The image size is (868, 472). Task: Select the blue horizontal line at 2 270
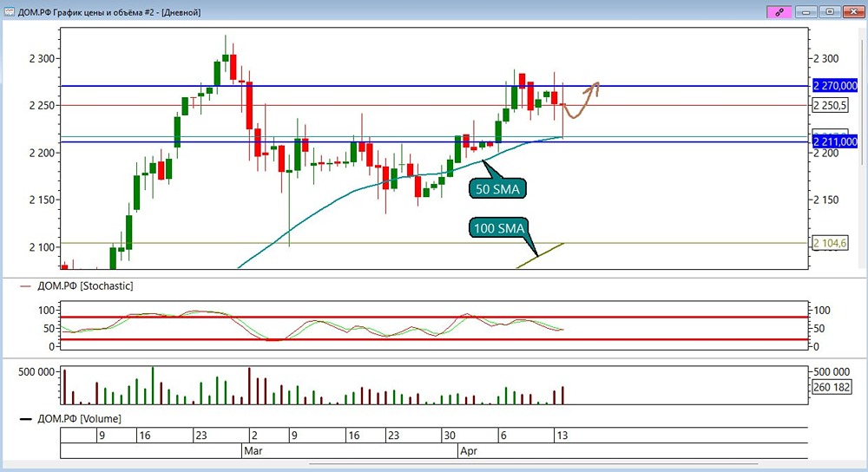pyautogui.click(x=435, y=86)
